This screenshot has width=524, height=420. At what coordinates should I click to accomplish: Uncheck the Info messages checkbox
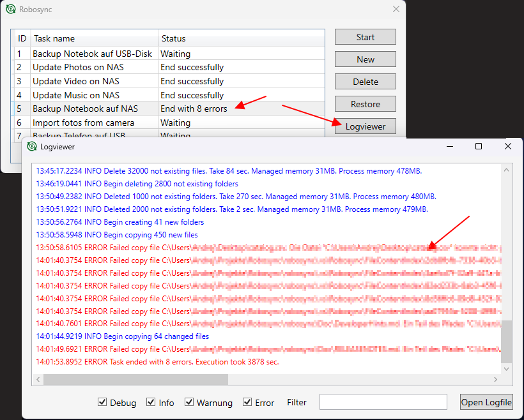(x=150, y=402)
